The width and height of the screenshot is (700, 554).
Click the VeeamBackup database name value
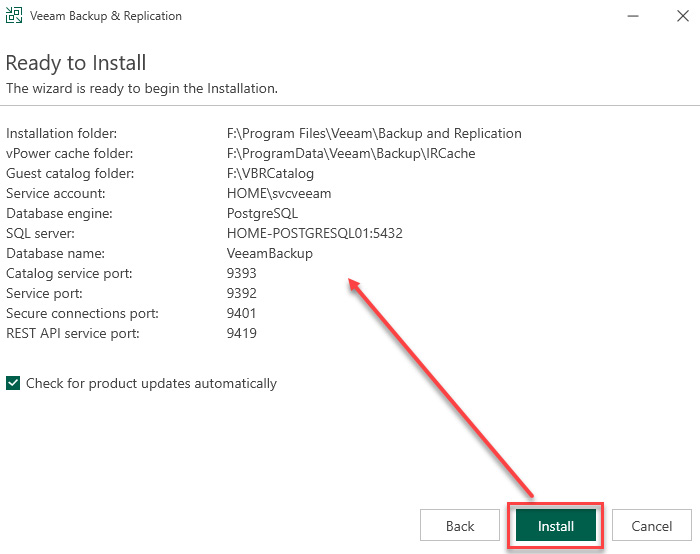(x=270, y=253)
